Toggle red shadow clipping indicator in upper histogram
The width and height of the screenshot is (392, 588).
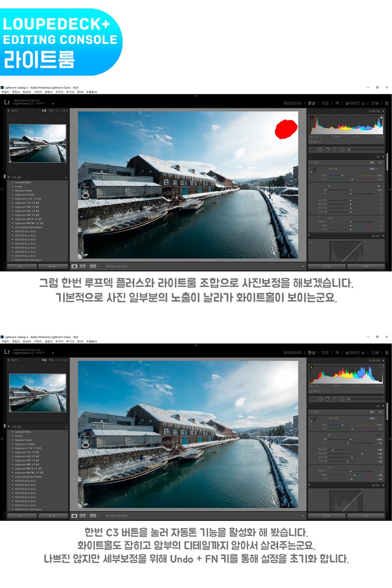pos(311,117)
